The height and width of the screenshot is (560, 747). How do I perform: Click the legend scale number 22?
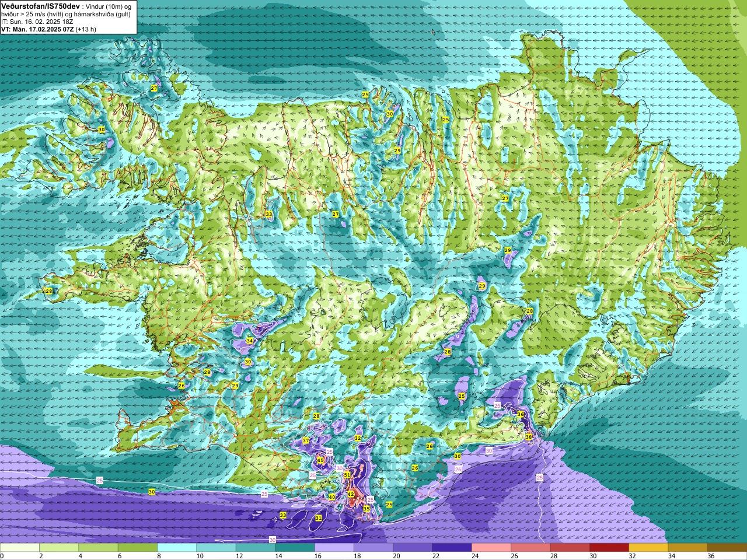coord(435,556)
